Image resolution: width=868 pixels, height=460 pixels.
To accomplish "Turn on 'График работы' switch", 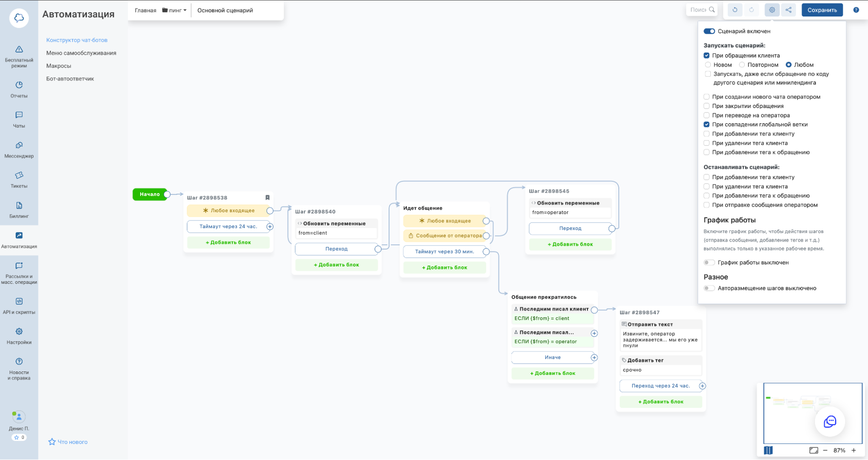I will coord(709,263).
